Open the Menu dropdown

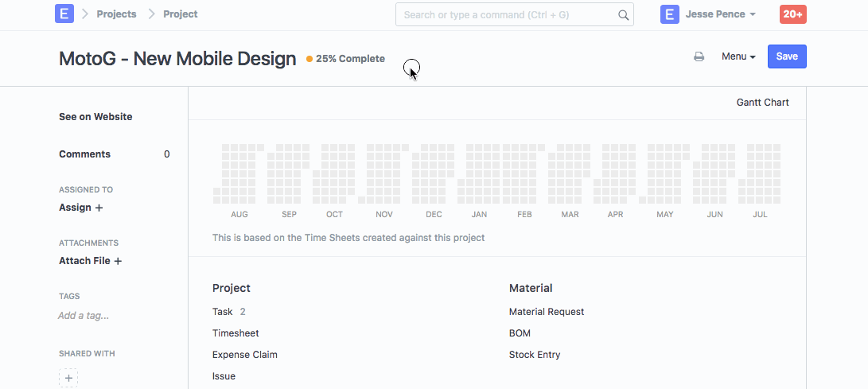click(738, 56)
